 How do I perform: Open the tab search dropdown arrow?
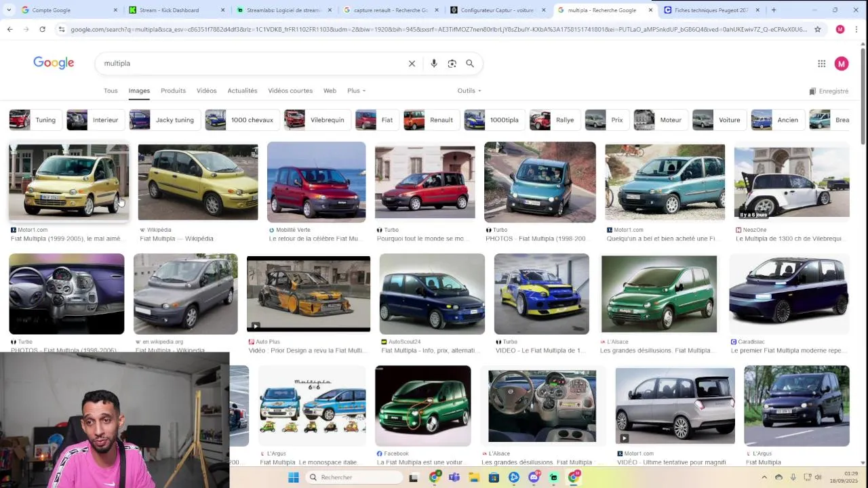pyautogui.click(x=8, y=10)
